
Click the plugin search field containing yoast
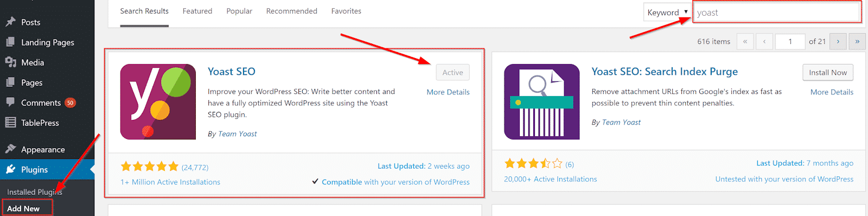coord(777,12)
